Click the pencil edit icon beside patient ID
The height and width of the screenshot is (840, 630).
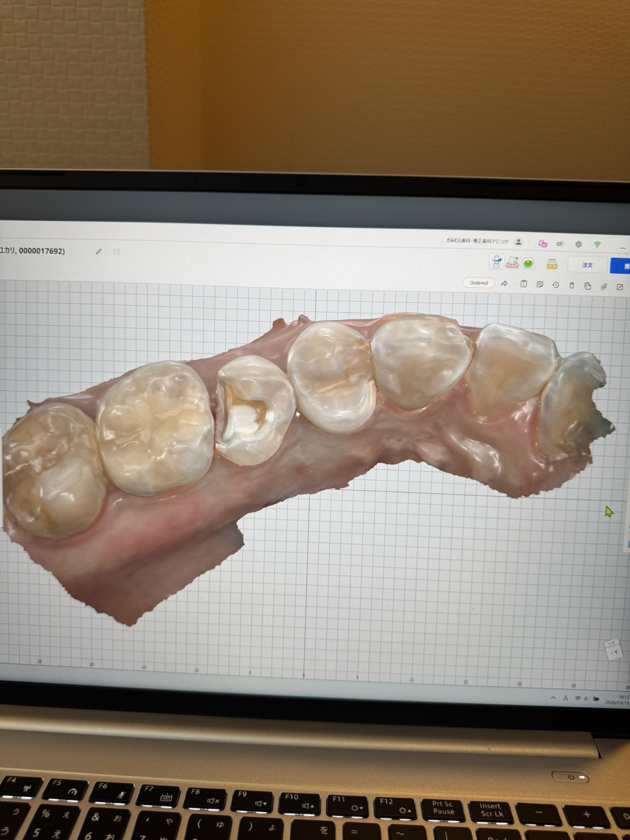click(x=99, y=252)
